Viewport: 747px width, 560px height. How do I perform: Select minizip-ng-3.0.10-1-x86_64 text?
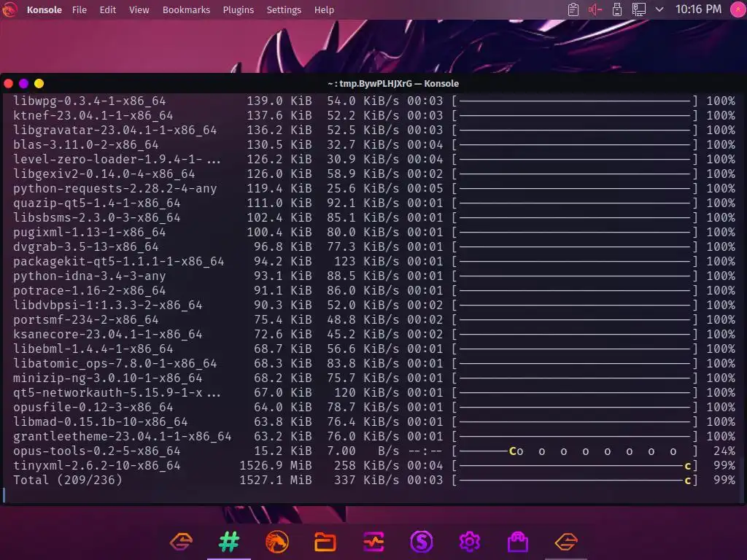tap(108, 378)
